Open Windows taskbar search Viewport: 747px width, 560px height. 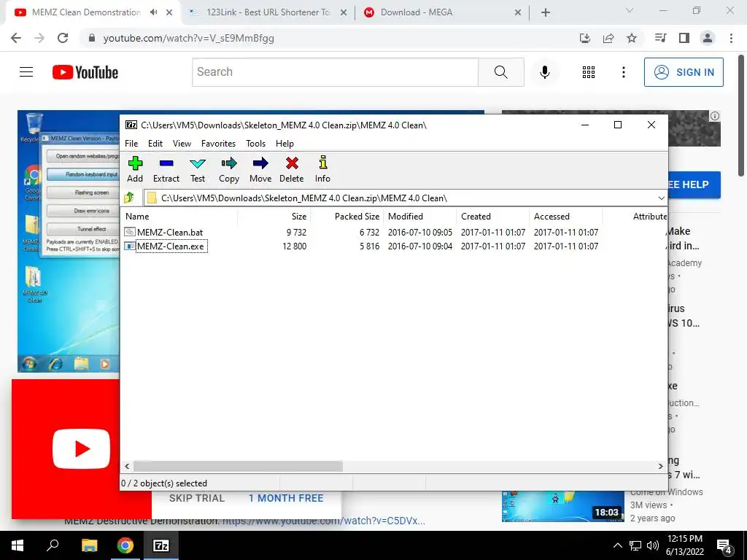point(53,545)
